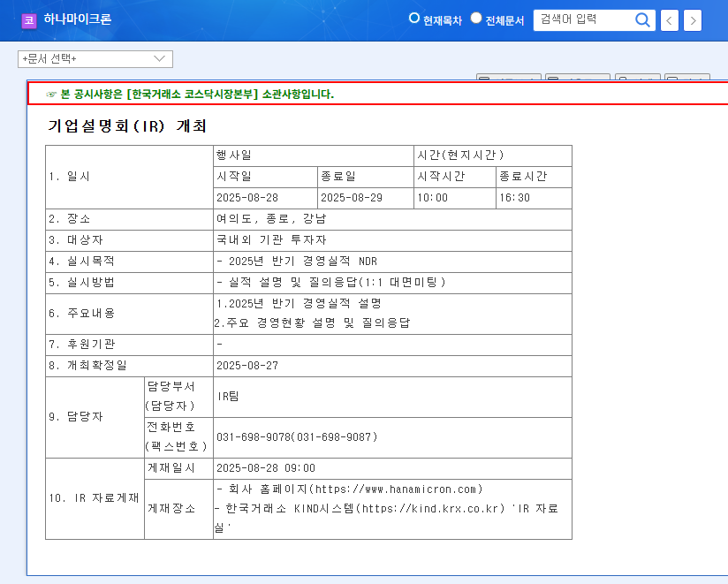Image resolution: width=728 pixels, height=584 pixels.
Task: Click the 여의도, 종로, 강남 location cell
Action: [x=392, y=219]
